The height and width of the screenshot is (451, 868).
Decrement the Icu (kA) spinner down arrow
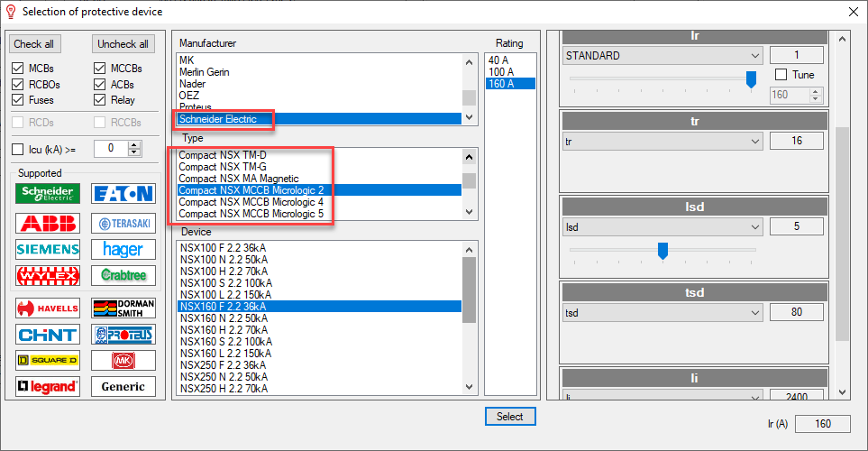135,152
